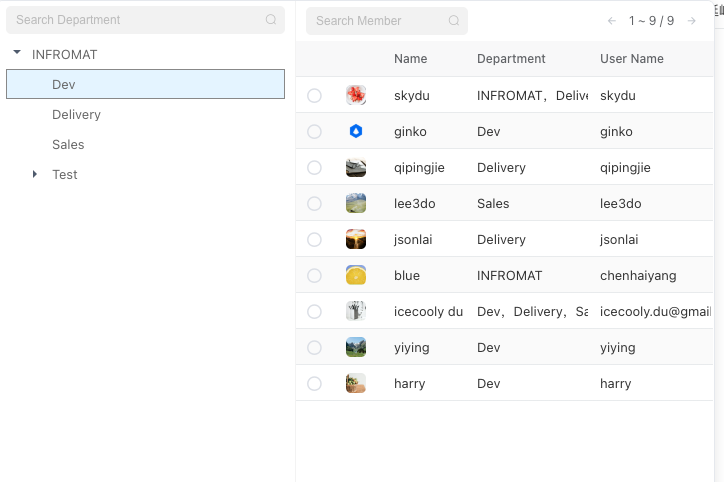Expand the Test department node
This screenshot has height=482, width=724.
tap(35, 174)
